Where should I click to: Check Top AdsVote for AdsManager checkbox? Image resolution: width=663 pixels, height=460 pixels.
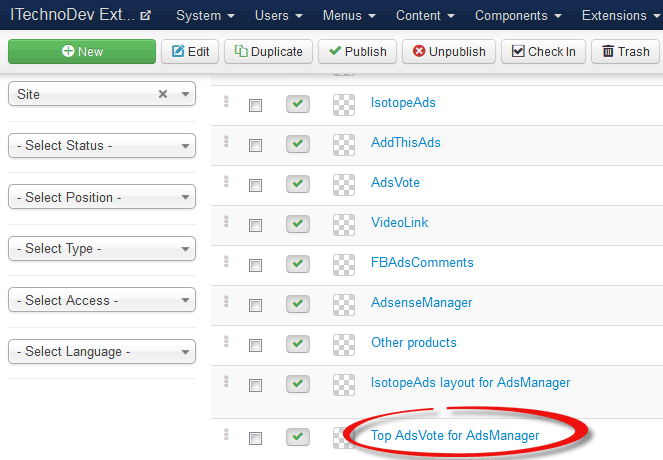pos(255,438)
